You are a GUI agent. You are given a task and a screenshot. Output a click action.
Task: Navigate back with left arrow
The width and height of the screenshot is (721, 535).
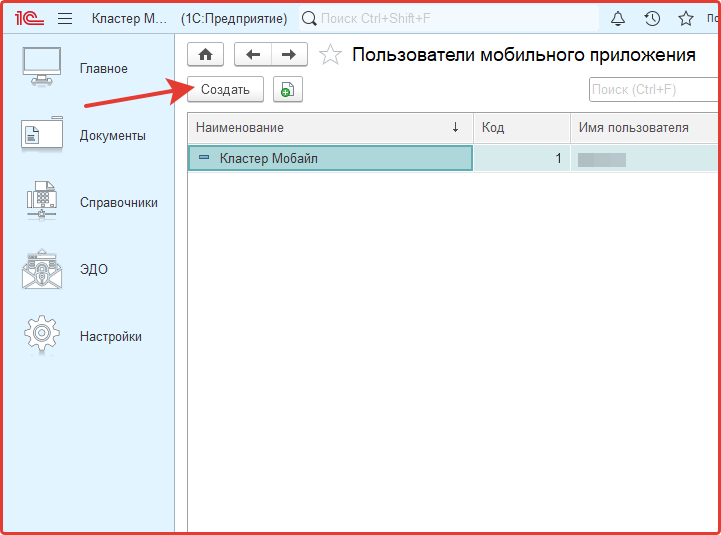[x=253, y=55]
